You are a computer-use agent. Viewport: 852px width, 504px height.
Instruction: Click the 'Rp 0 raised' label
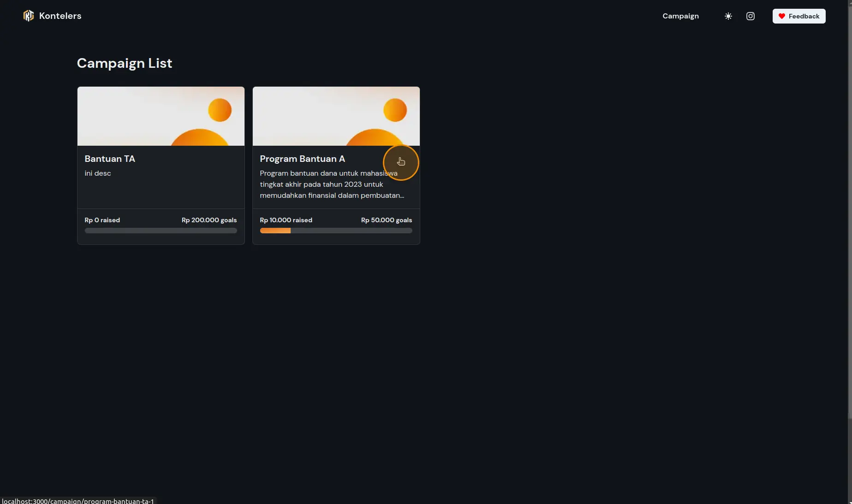102,220
